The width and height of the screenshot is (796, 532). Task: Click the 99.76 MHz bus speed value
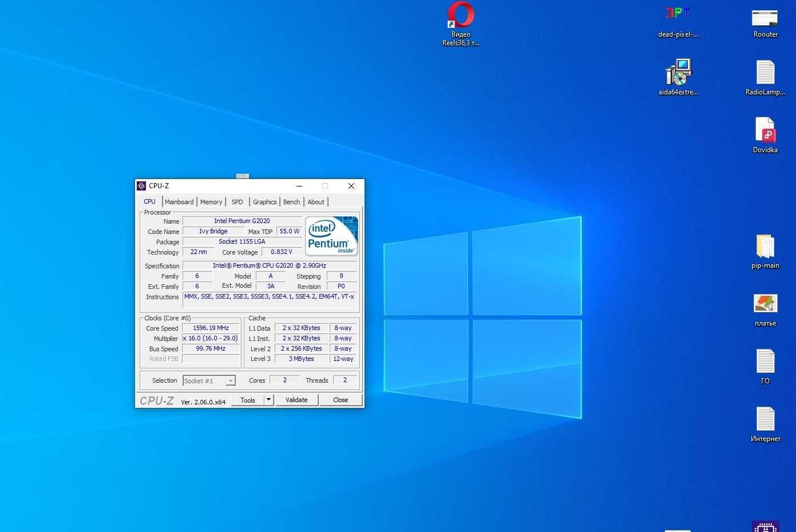coord(211,348)
